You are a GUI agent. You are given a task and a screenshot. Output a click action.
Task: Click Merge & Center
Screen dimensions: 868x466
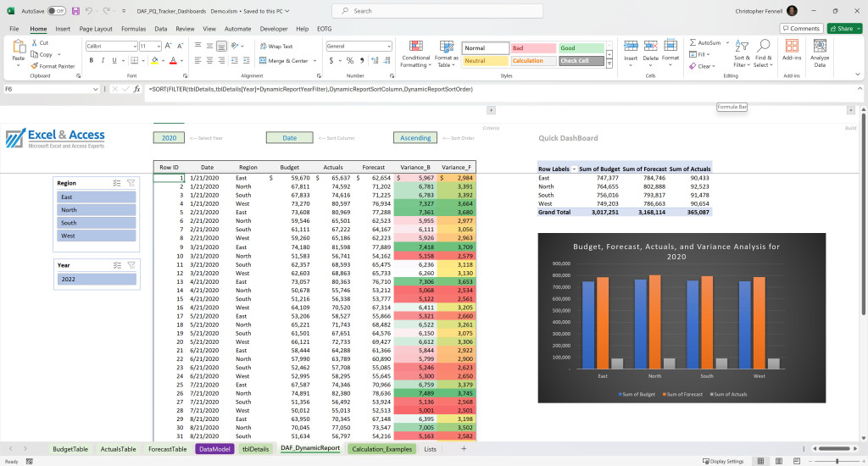coord(283,61)
